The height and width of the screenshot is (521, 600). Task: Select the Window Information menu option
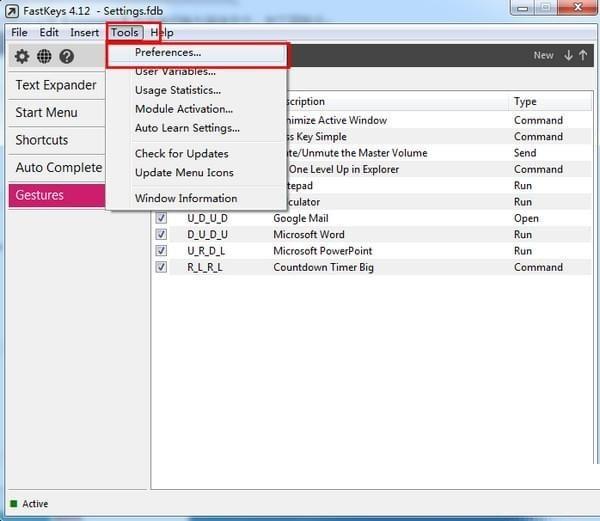click(186, 198)
